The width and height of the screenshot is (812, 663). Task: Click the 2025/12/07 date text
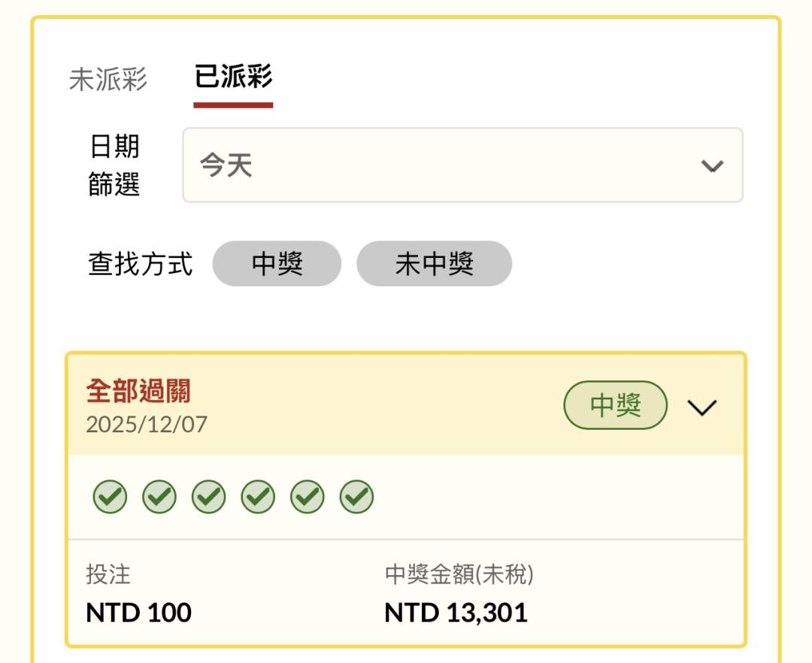tap(147, 425)
